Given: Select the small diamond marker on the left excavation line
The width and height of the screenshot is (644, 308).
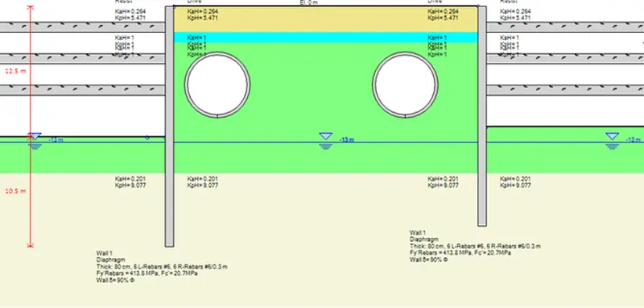Looking at the screenshot, I should tap(147, 137).
